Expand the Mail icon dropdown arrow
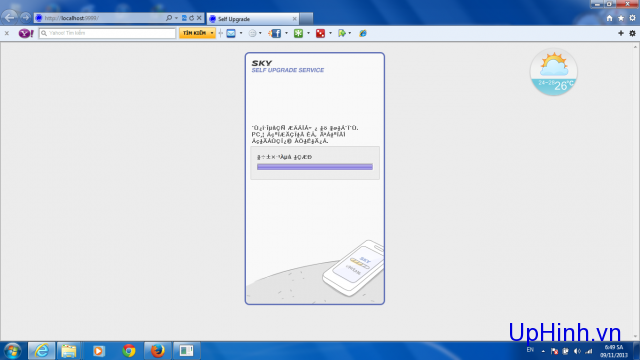The width and height of the screenshot is (640, 360). coord(241,33)
